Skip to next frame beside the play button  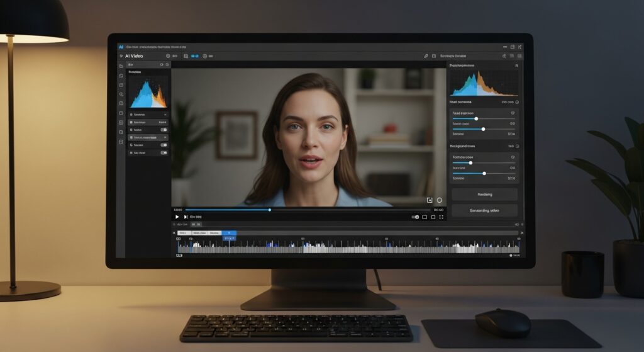(186, 217)
